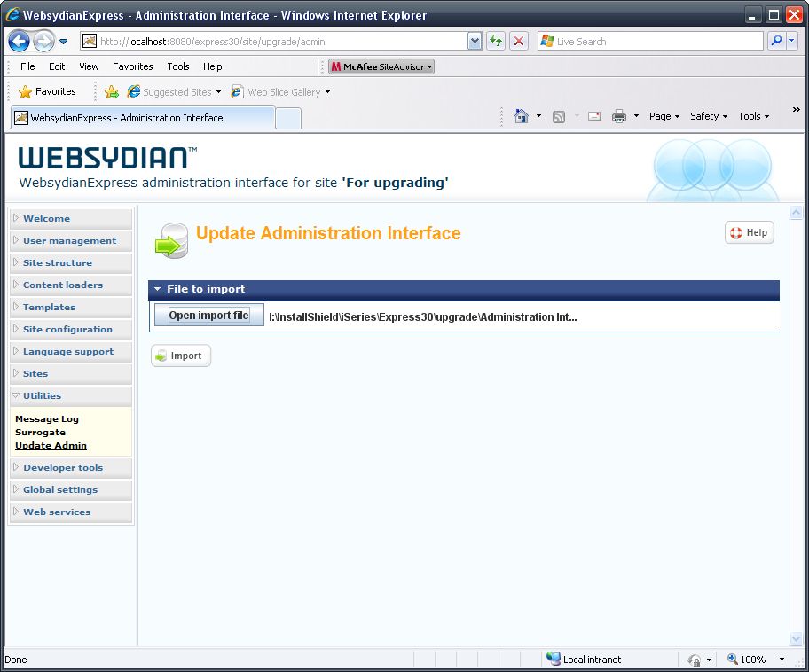Click the page scrollbar up arrow

796,213
